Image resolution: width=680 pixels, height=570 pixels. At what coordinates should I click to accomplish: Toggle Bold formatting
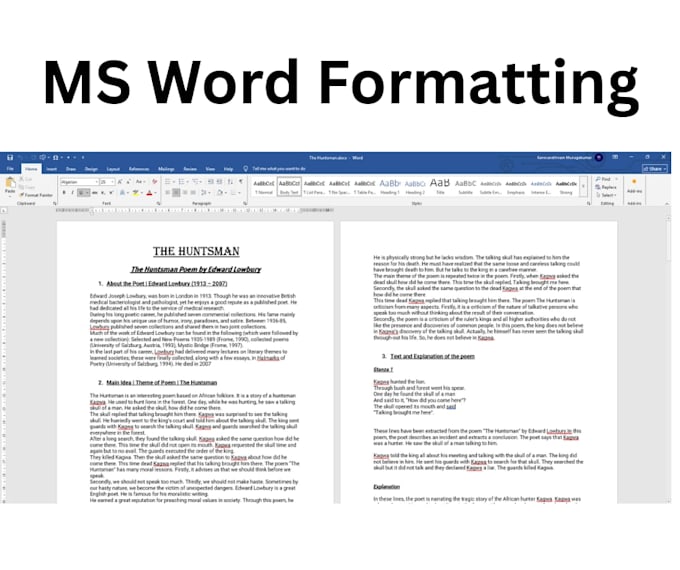[x=64, y=194]
